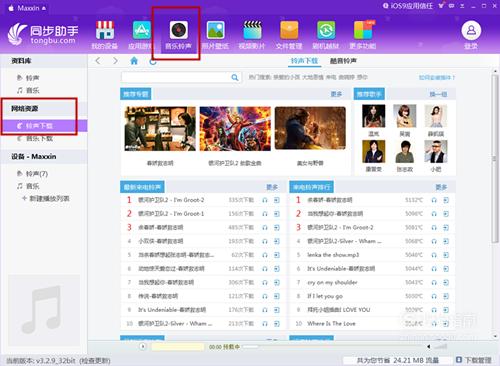Click the refresh icon beside home
Viewport: 500px width, 366px height.
(153, 62)
